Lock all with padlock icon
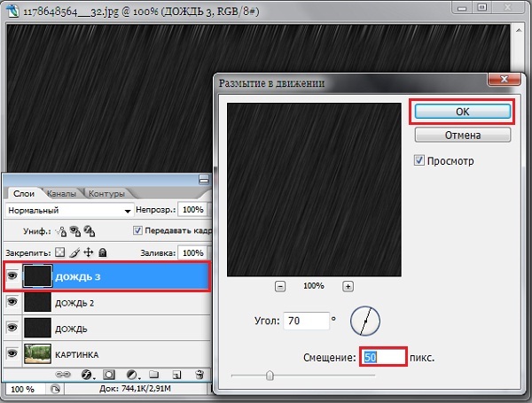 click(x=103, y=252)
